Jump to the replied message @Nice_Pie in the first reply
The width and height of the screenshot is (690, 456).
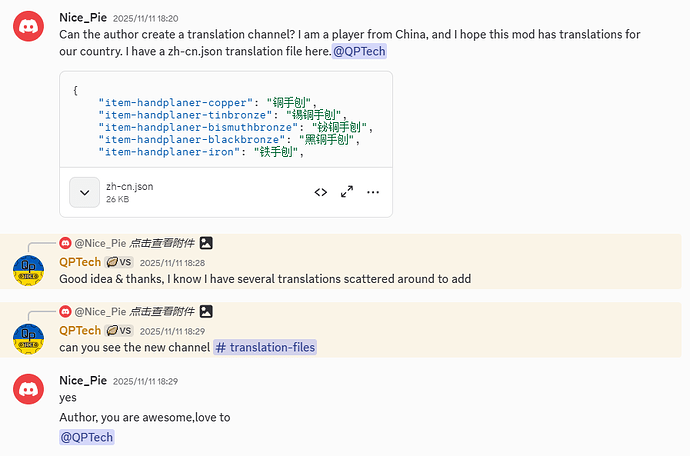(100, 243)
